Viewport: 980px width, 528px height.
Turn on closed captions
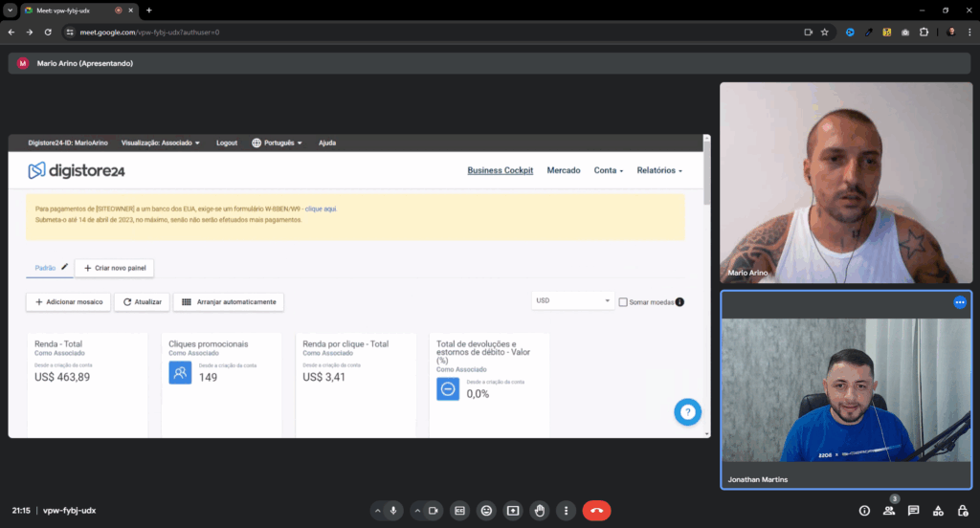[x=459, y=511]
